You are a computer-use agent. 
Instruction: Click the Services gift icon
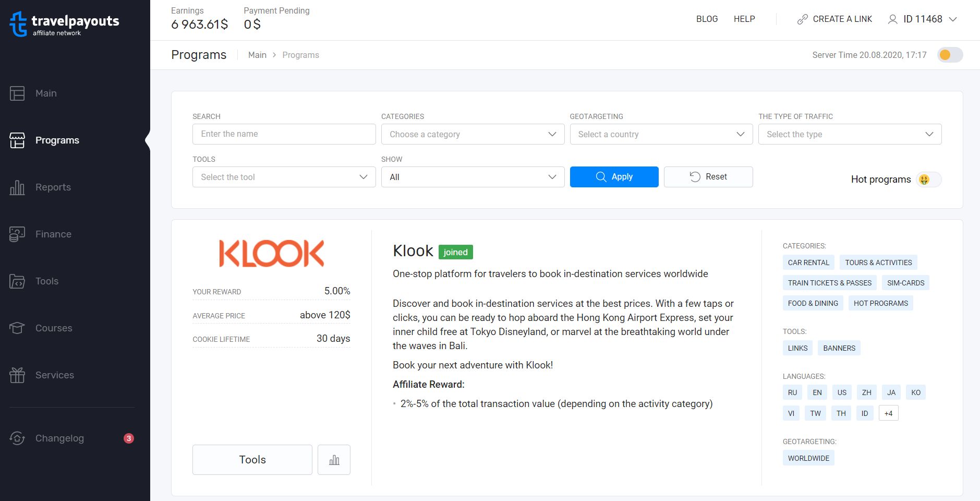[x=17, y=375]
